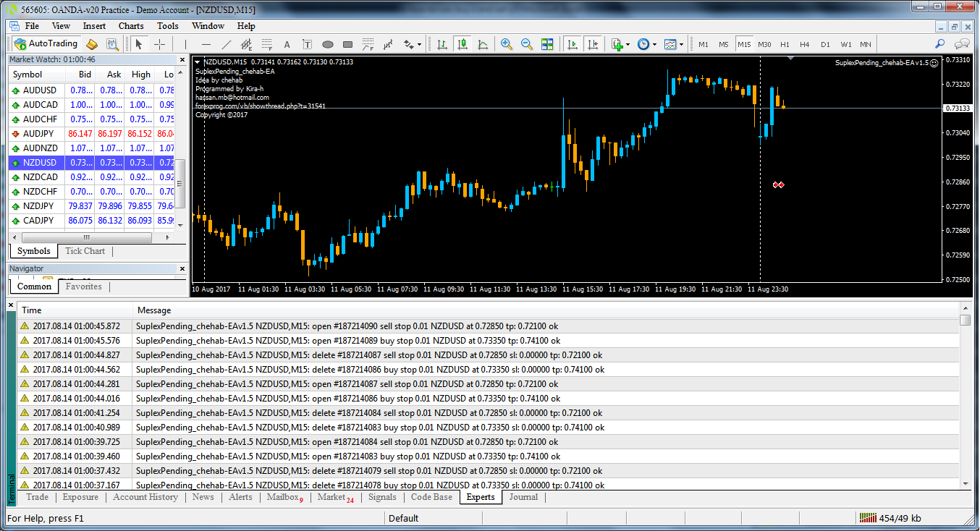Image resolution: width=980 pixels, height=531 pixels.
Task: Click the Zoom In magnifier icon
Action: tap(506, 44)
